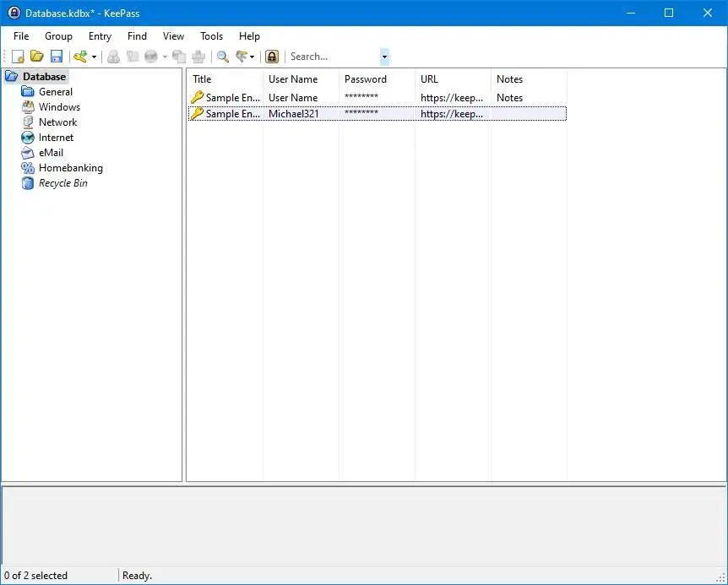Click the Homebanking percent icon
728x585 pixels.
[28, 168]
